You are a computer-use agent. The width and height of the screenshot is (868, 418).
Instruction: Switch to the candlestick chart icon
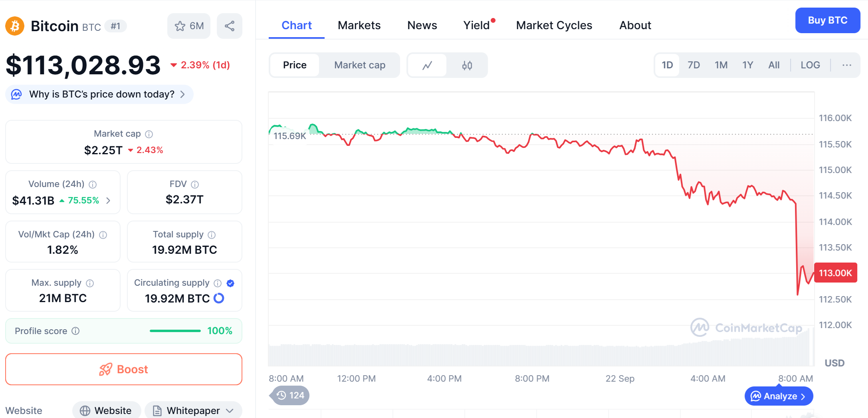pyautogui.click(x=467, y=65)
